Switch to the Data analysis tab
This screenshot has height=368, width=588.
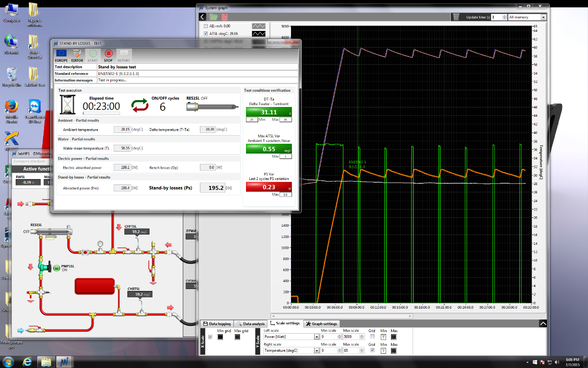click(250, 324)
